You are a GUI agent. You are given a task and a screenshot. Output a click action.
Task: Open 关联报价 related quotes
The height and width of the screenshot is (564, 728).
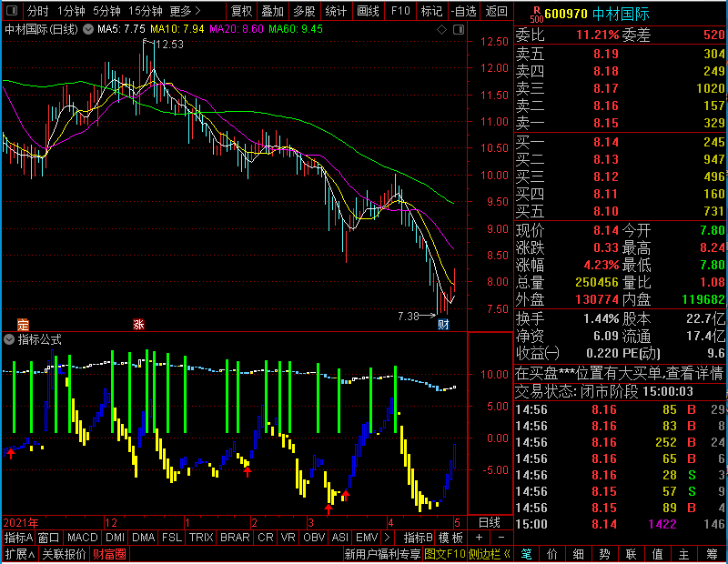[64, 554]
